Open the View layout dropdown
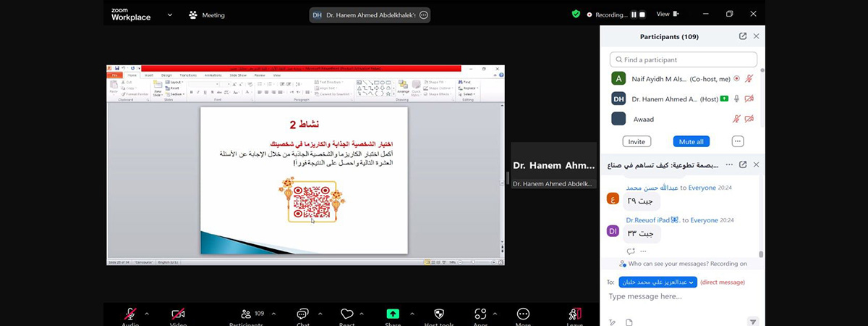The width and height of the screenshot is (868, 326). tap(668, 14)
